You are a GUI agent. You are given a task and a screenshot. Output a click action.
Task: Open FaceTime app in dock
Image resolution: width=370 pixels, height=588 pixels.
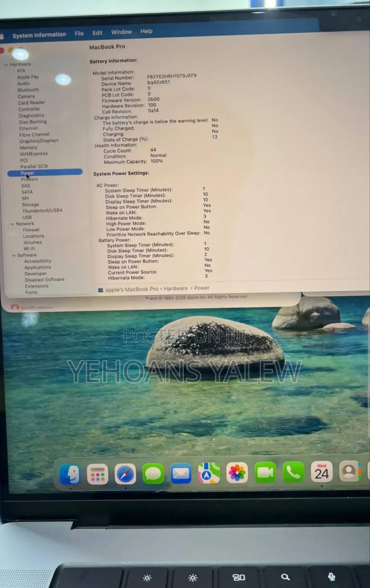(265, 472)
